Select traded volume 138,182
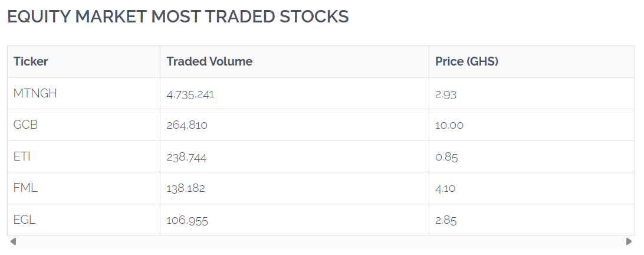The width and height of the screenshot is (644, 255). pos(186,188)
